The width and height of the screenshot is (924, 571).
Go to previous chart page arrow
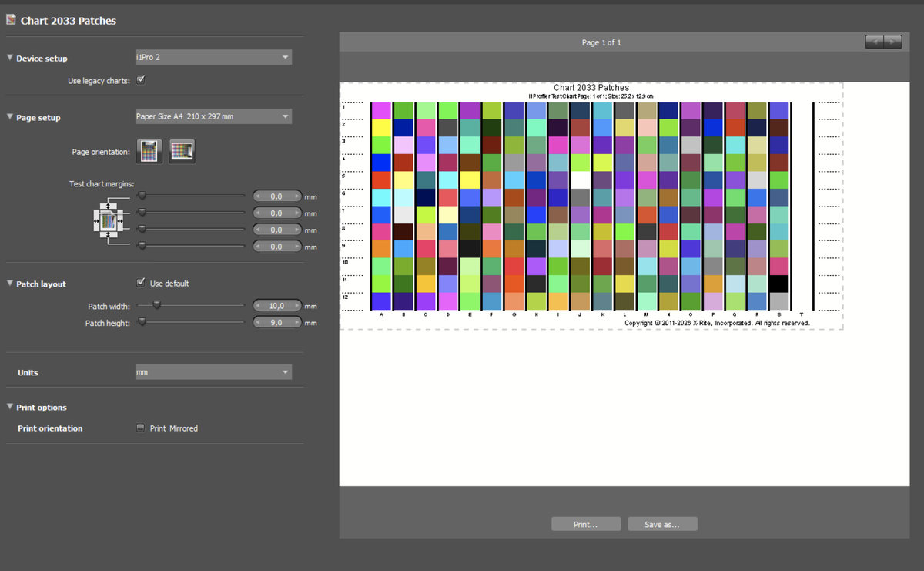(874, 42)
